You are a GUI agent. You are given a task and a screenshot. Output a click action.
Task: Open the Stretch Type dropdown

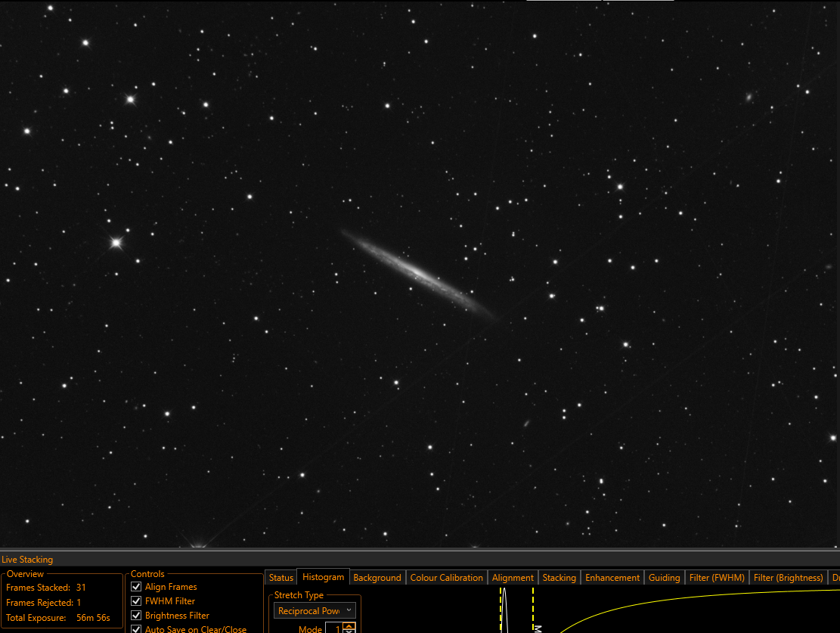click(315, 610)
